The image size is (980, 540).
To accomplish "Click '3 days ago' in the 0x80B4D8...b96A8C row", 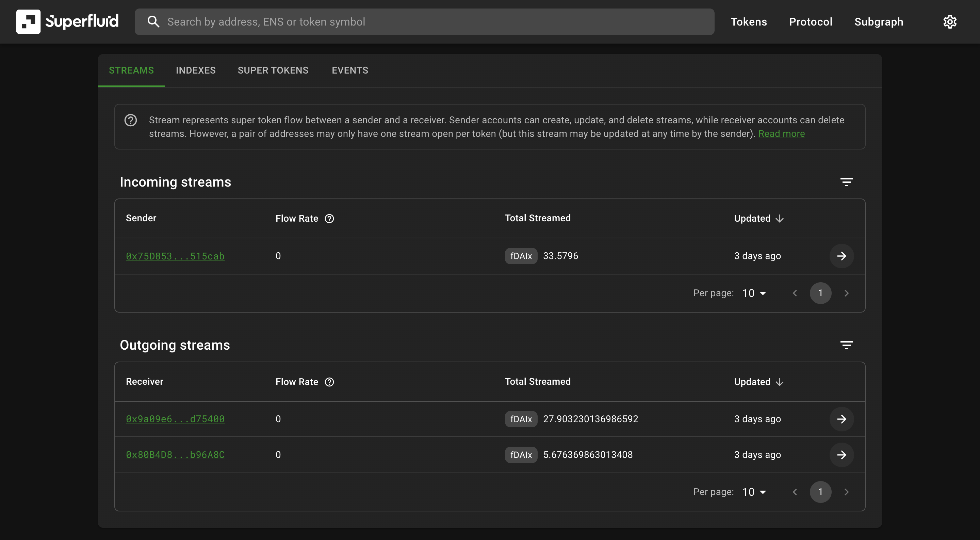I will tap(757, 455).
